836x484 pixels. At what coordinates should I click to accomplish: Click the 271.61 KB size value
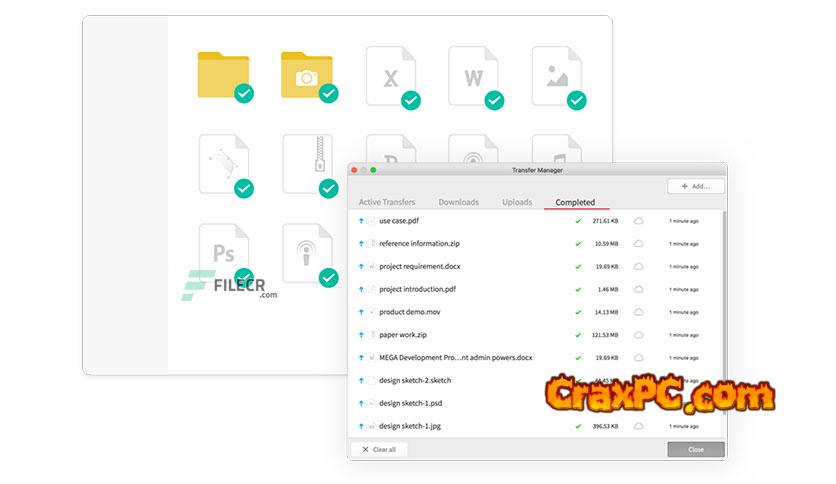[x=605, y=221]
